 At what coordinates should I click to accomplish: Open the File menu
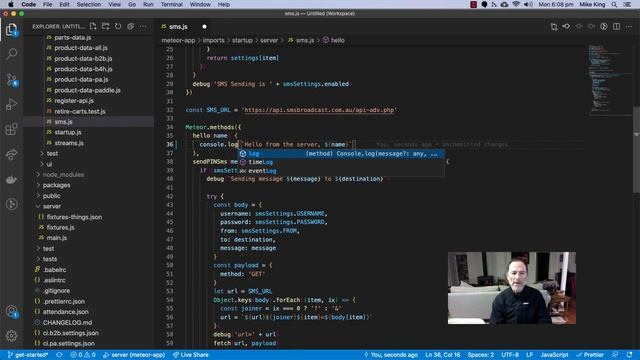(x=47, y=4)
